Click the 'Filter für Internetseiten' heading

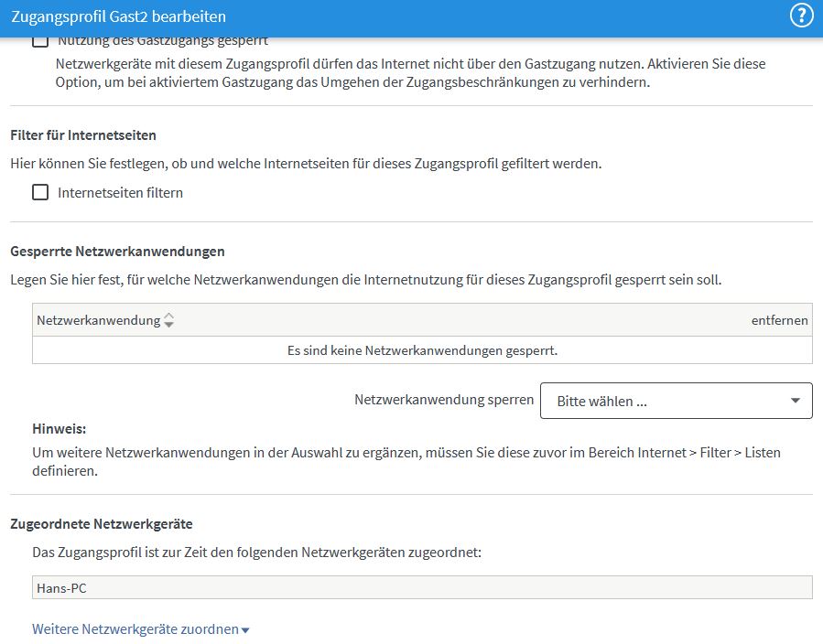coord(83,134)
